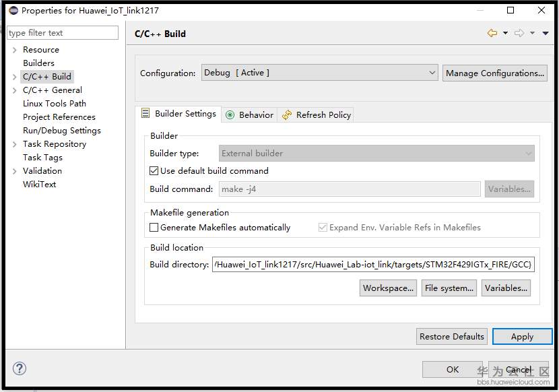
Task: Switch to the Refresh Policy tab
Action: coord(323,115)
